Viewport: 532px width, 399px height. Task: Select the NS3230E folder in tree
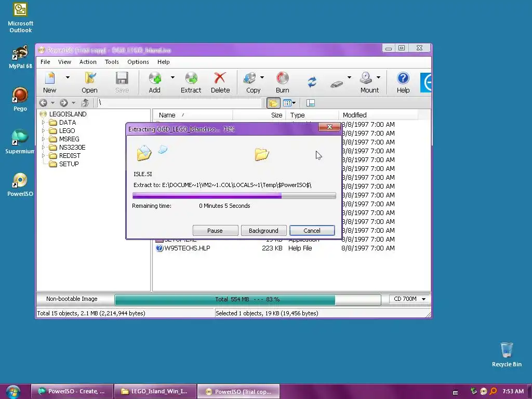[x=72, y=147]
